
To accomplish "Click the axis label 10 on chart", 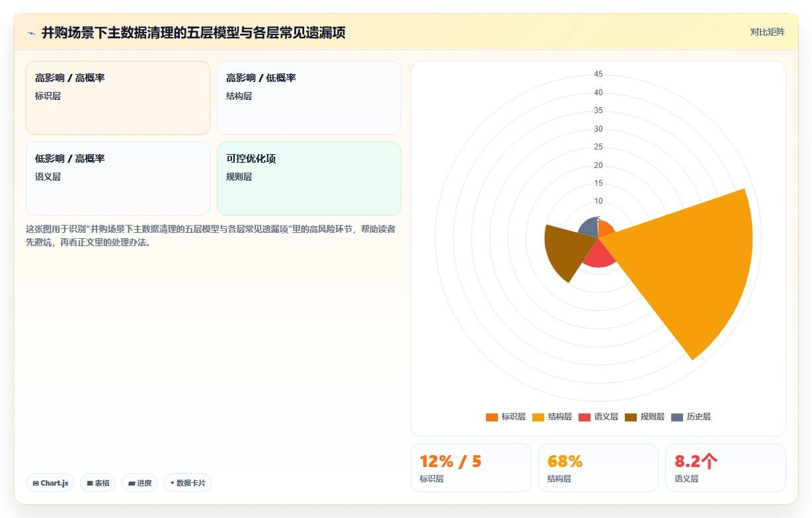I will [598, 201].
